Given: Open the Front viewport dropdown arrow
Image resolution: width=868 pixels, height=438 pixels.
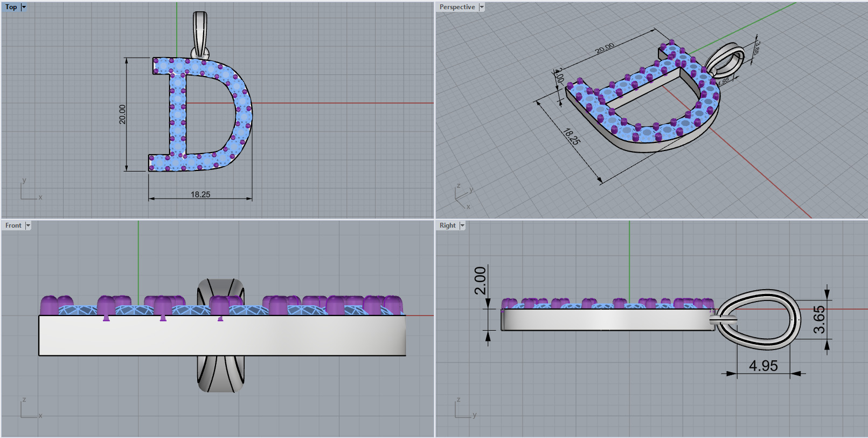Looking at the screenshot, I should pyautogui.click(x=28, y=225).
